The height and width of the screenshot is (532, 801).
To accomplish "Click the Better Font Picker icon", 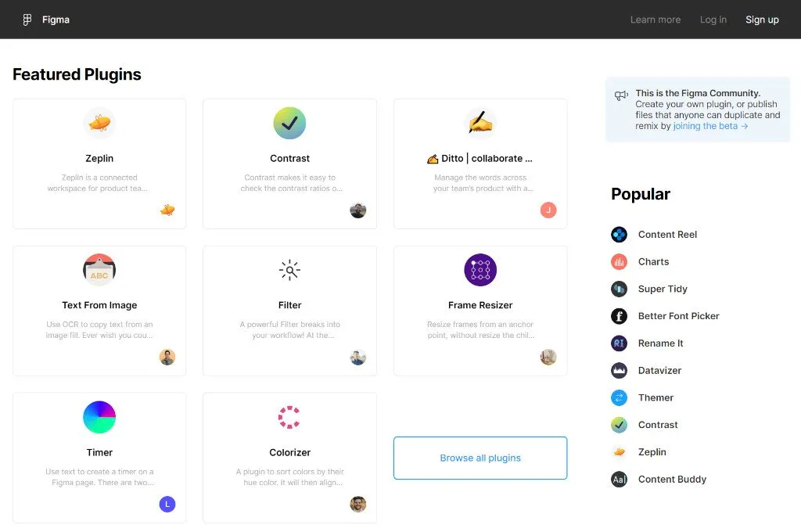I will (620, 316).
